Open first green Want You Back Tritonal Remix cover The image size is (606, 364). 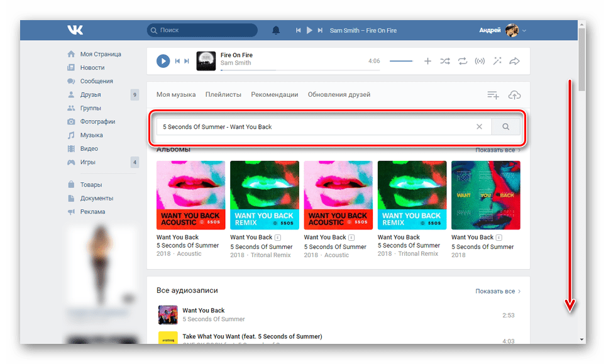click(x=265, y=195)
